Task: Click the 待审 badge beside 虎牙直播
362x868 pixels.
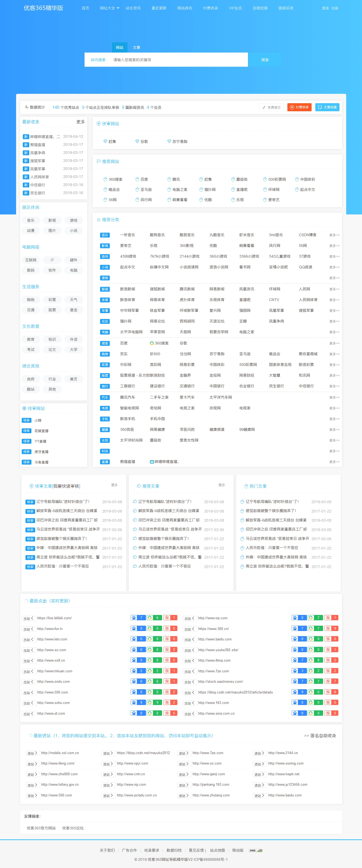Action: pyautogui.click(x=26, y=451)
